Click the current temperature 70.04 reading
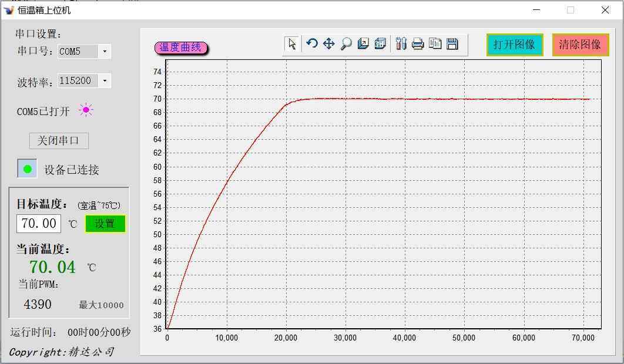The image size is (624, 364). point(52,267)
